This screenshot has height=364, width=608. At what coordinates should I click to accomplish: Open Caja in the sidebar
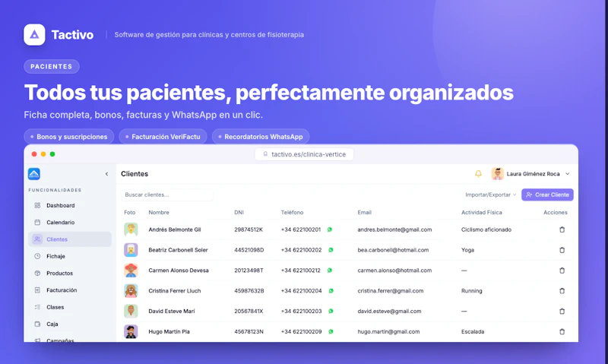point(70,324)
